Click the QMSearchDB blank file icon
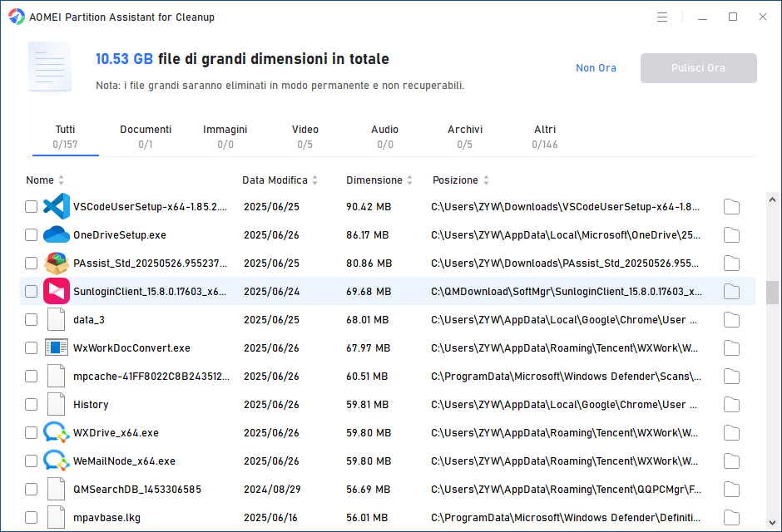 point(56,489)
